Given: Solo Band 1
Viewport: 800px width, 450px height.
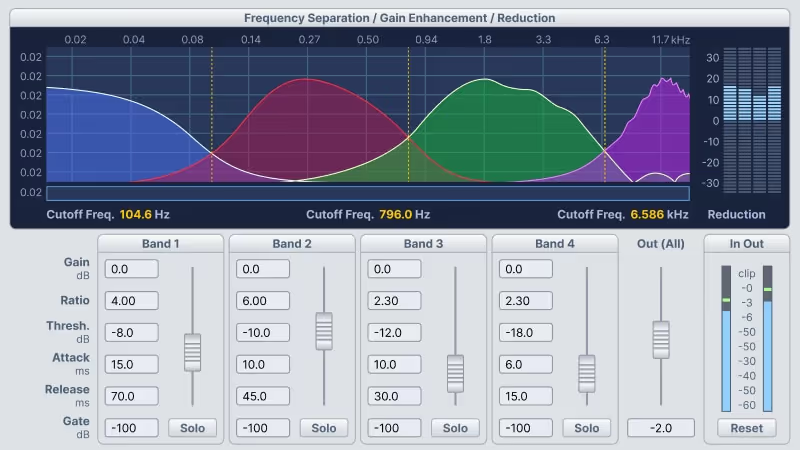Looking at the screenshot, I should (x=192, y=428).
